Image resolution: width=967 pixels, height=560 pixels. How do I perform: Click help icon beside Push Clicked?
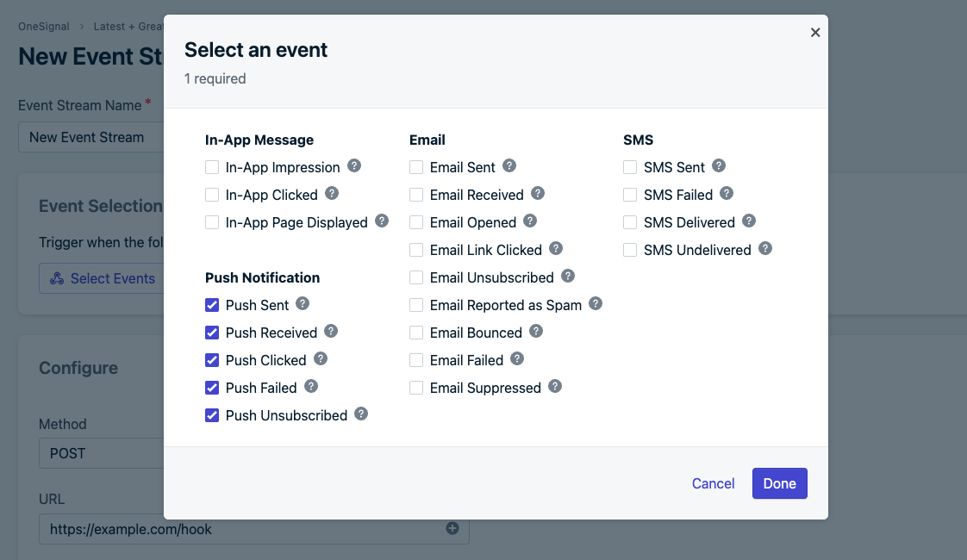point(320,359)
